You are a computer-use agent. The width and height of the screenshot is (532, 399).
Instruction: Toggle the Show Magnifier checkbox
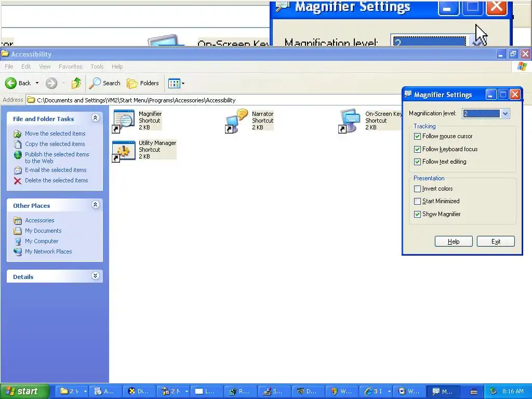417,215
